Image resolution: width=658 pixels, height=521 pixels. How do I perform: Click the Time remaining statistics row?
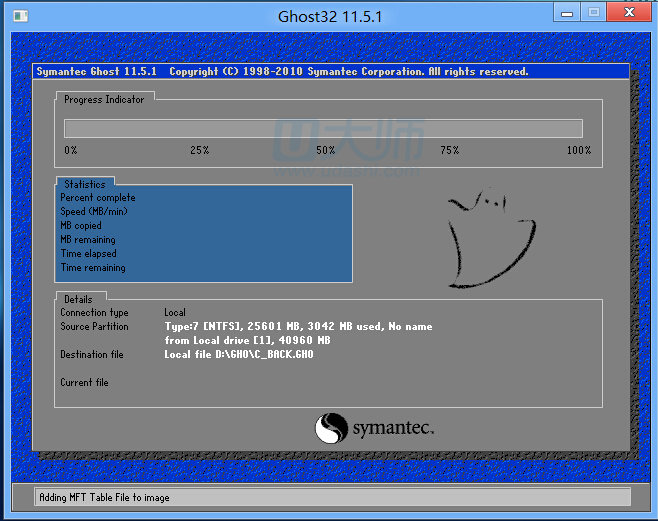click(x=93, y=268)
